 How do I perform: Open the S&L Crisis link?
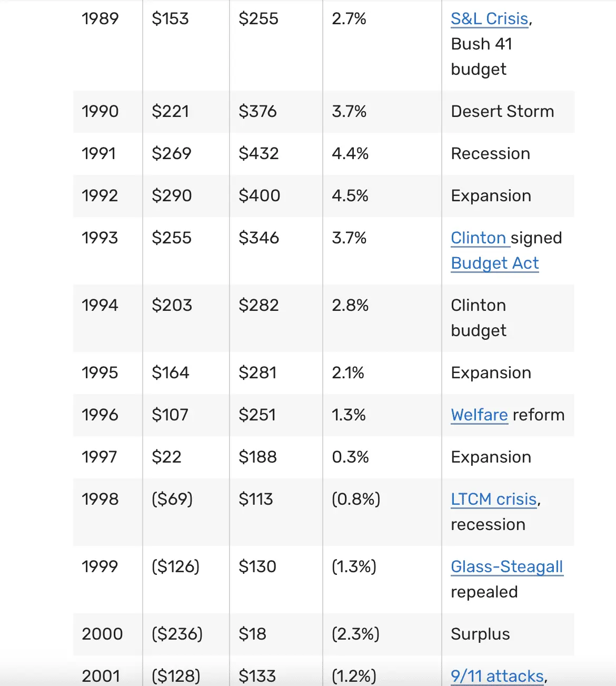click(490, 19)
